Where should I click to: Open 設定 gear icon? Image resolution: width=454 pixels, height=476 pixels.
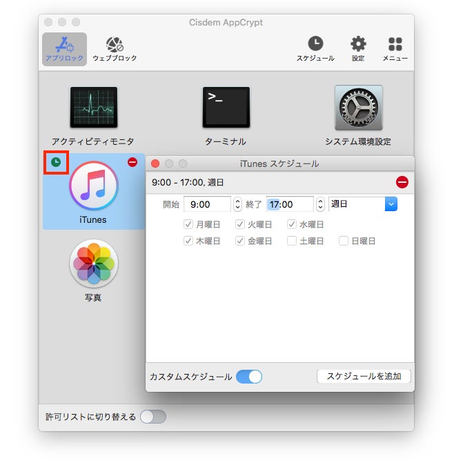click(358, 49)
